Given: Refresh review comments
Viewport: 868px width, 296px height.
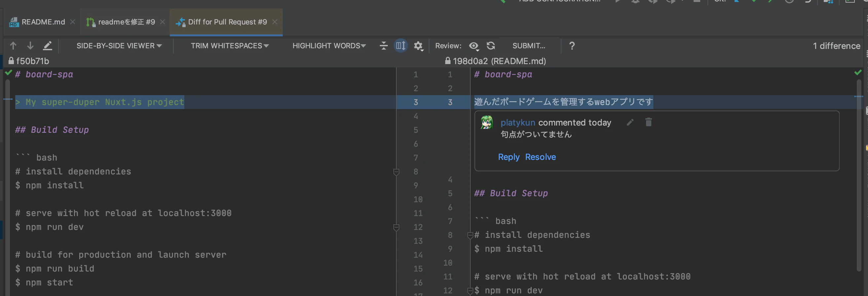Looking at the screenshot, I should (491, 46).
